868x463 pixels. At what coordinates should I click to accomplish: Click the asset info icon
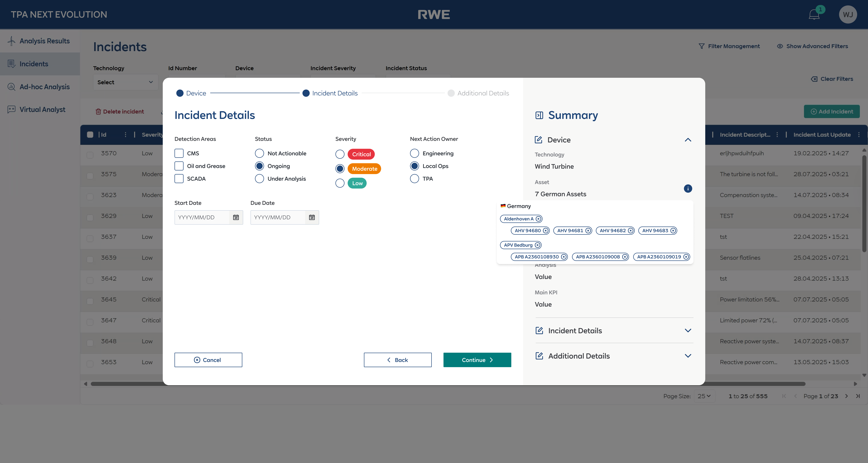[688, 188]
